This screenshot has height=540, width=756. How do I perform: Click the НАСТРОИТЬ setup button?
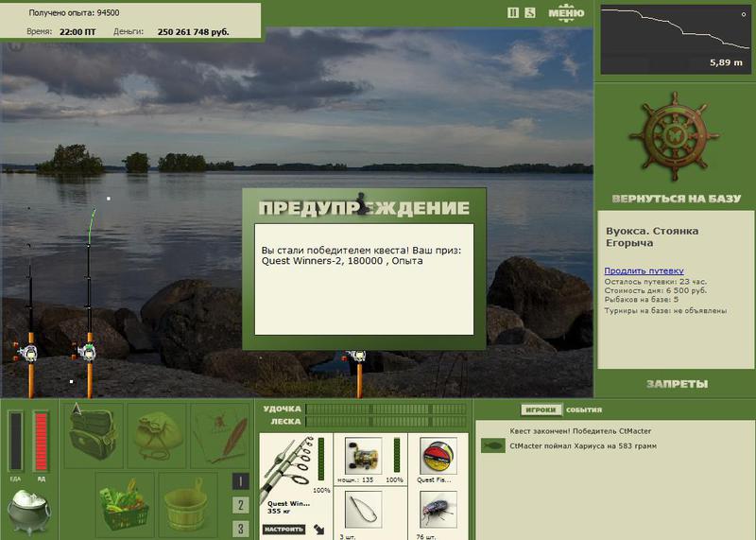point(283,529)
